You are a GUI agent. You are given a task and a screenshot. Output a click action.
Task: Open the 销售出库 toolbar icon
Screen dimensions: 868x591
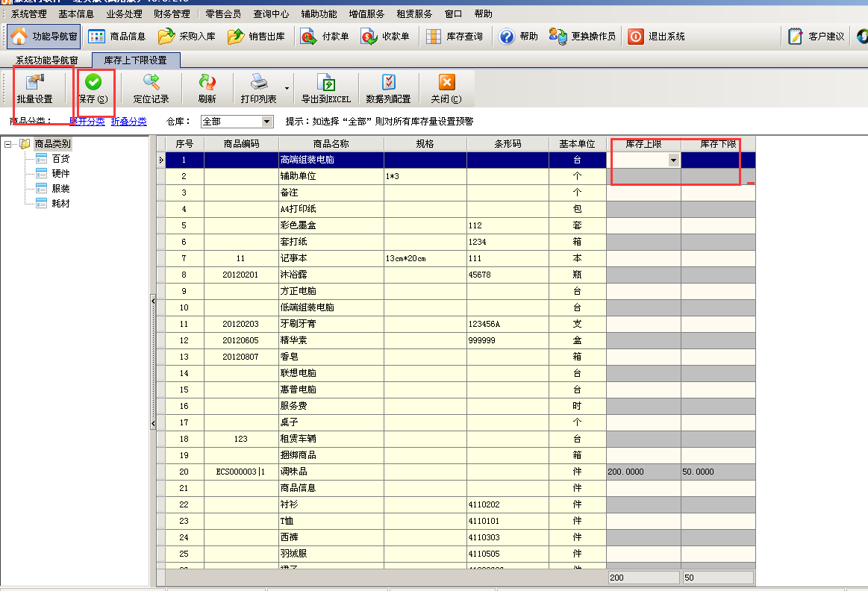click(236, 37)
